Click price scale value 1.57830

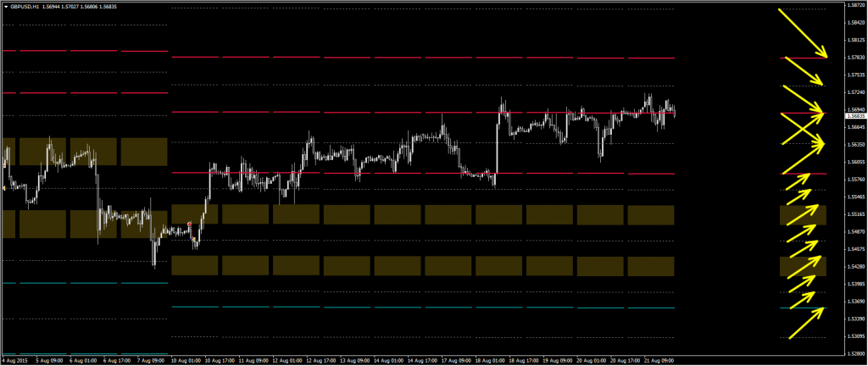pyautogui.click(x=856, y=58)
